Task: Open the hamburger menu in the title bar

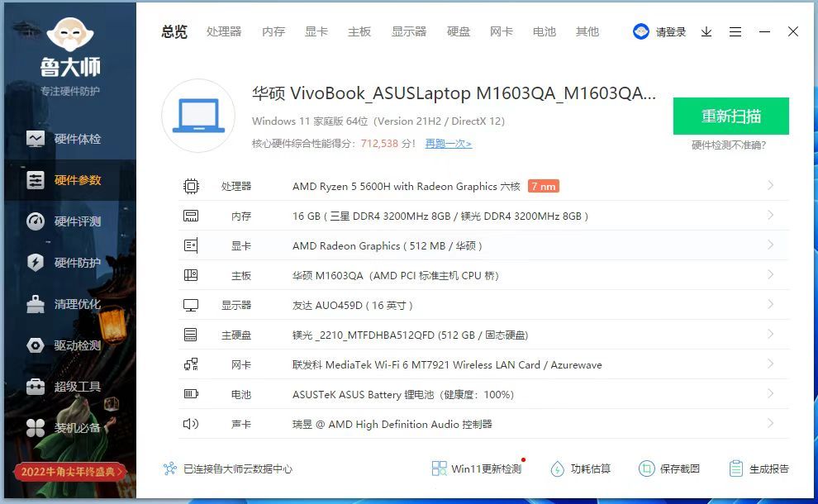Action: point(735,31)
